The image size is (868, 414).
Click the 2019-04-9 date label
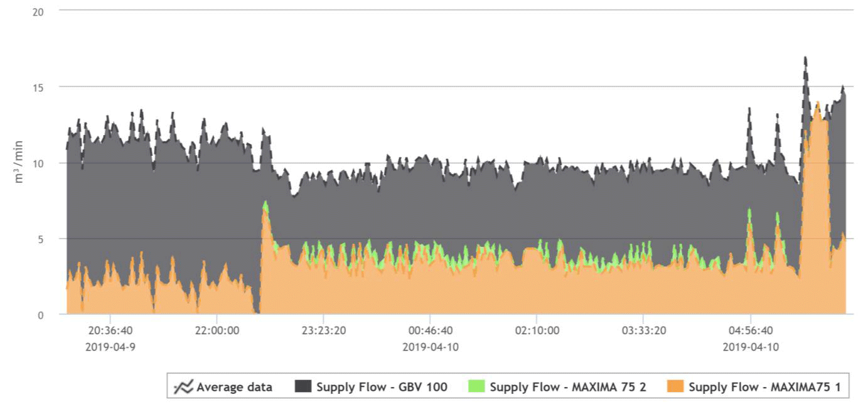click(110, 346)
